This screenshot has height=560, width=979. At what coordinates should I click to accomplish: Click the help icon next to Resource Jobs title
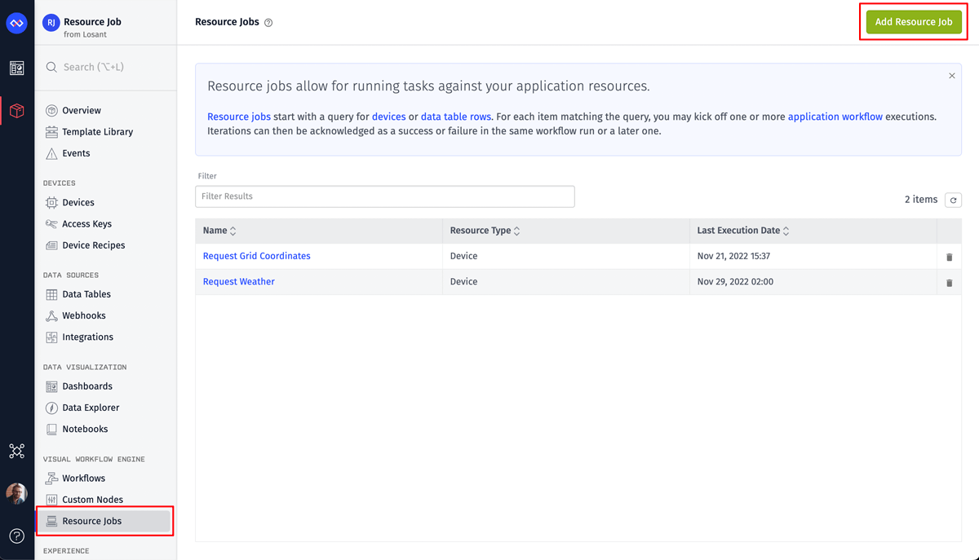tap(268, 23)
